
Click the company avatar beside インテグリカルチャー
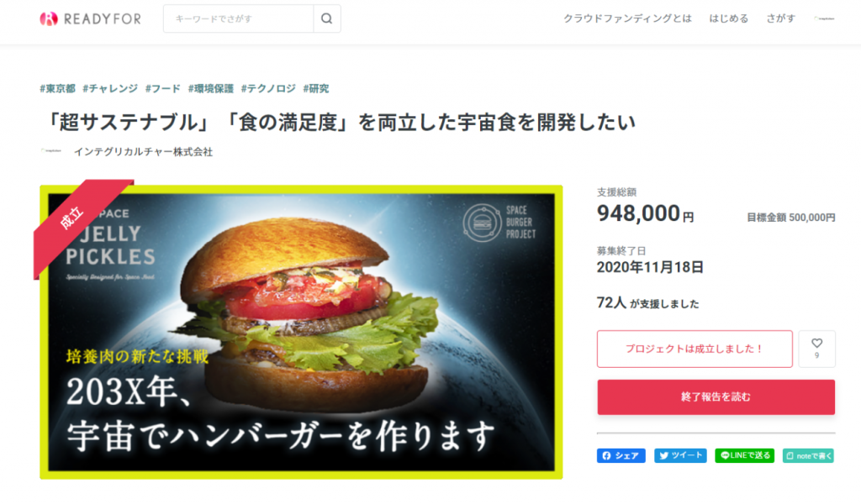[51, 151]
